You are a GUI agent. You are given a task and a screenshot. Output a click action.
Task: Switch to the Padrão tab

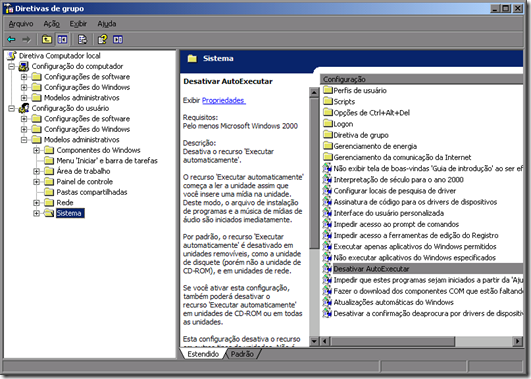(242, 354)
